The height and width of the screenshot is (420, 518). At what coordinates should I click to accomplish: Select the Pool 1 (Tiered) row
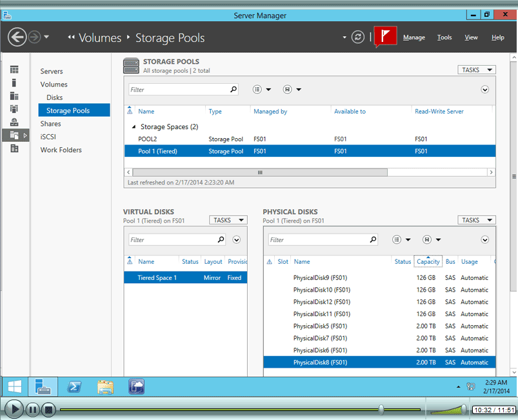(x=310, y=151)
